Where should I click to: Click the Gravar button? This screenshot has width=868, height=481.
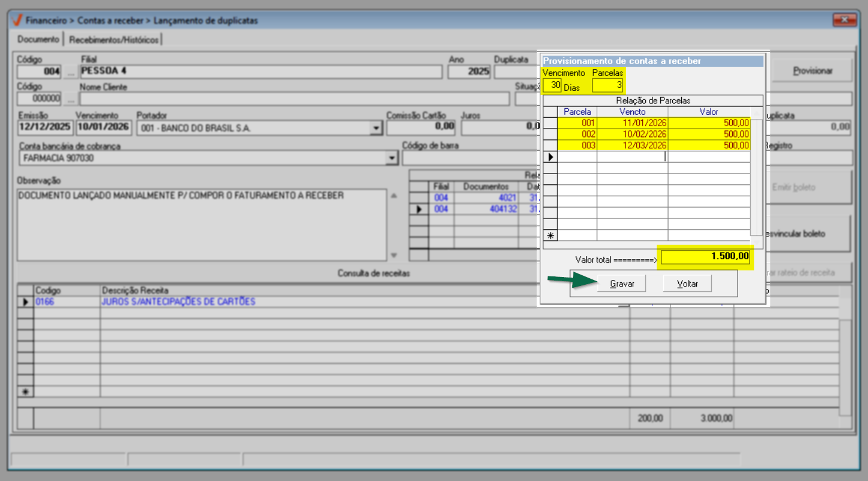click(x=621, y=284)
